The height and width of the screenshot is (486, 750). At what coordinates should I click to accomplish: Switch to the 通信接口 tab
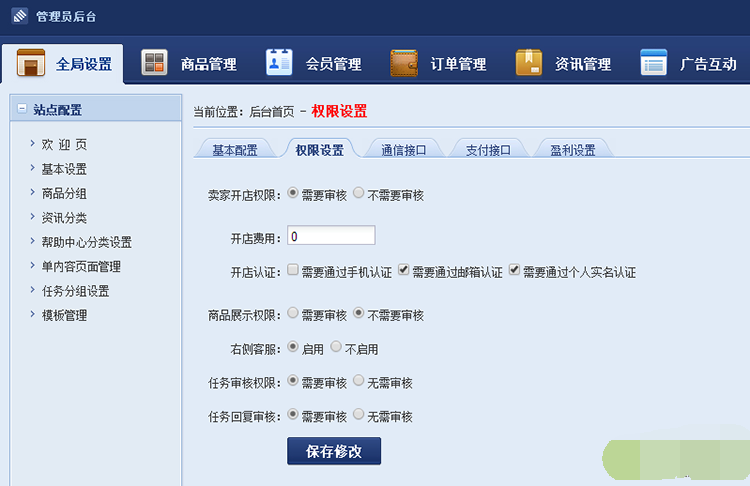(404, 150)
